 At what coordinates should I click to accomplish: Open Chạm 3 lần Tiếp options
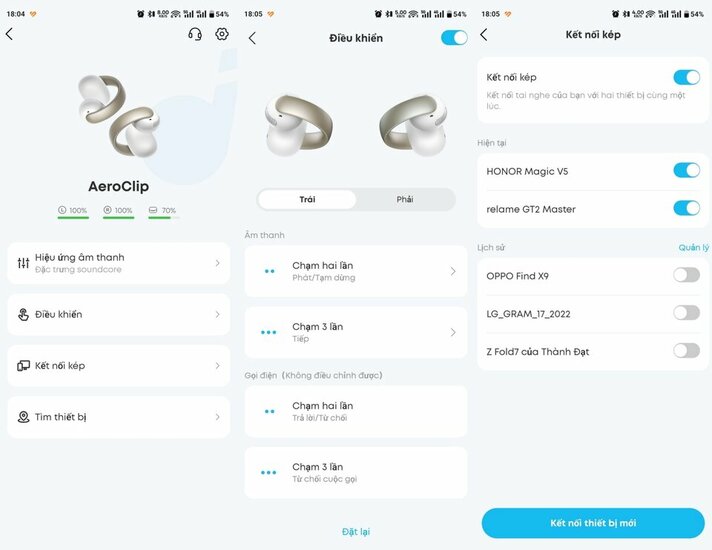click(x=356, y=332)
